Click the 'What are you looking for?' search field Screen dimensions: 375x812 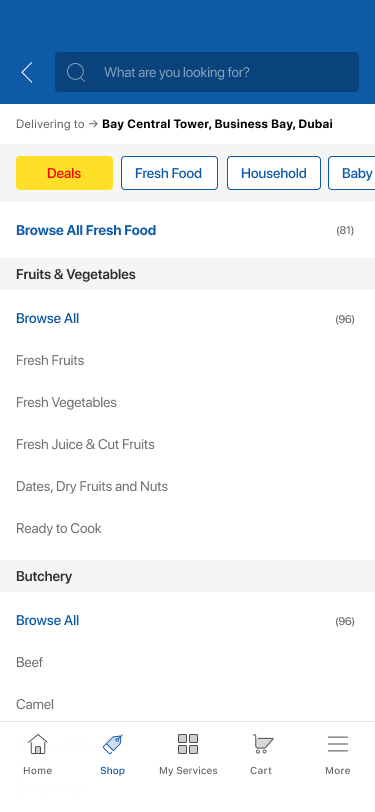coord(207,72)
